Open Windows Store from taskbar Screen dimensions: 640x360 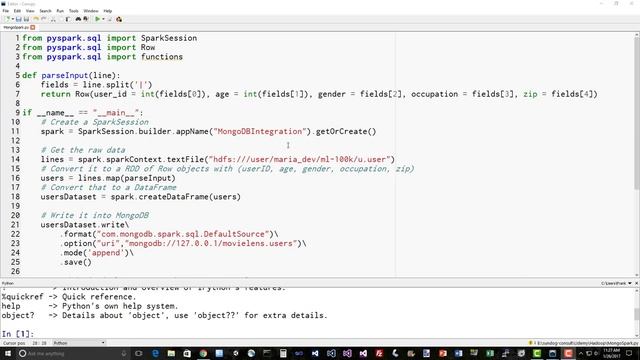coord(187,353)
